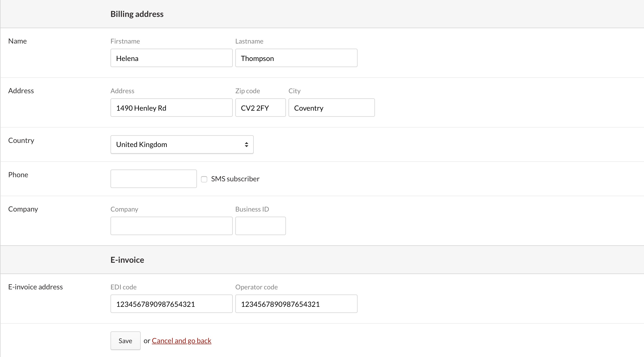This screenshot has width=644, height=357.
Task: Click the E-invoice address row label
Action: [x=35, y=287]
